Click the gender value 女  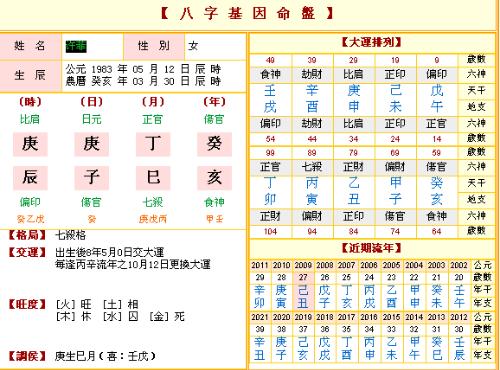coord(193,46)
